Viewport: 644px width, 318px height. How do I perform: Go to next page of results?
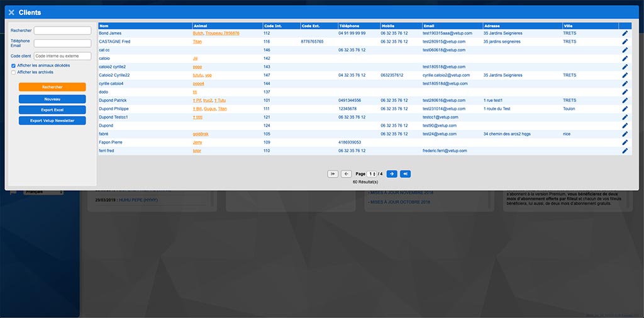391,174
